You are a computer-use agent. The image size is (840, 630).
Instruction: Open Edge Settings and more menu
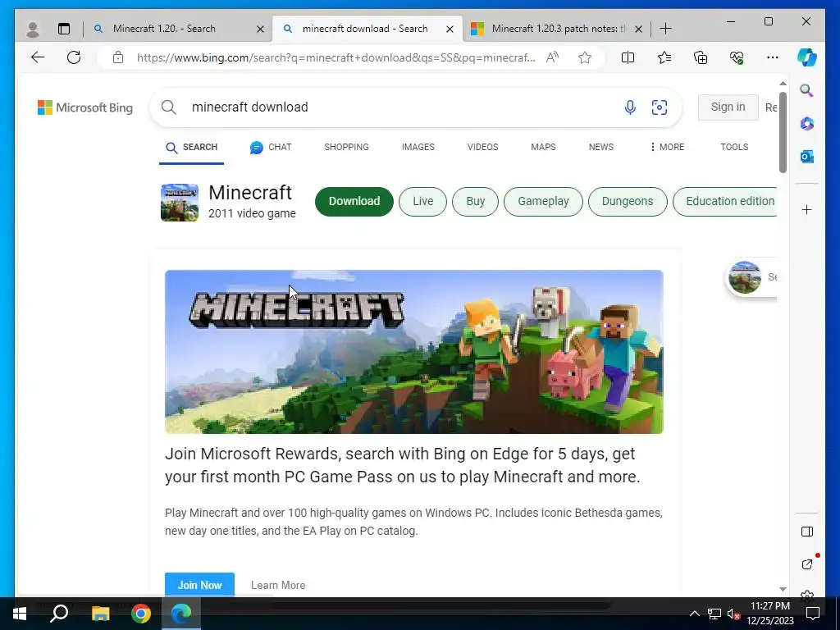(773, 57)
